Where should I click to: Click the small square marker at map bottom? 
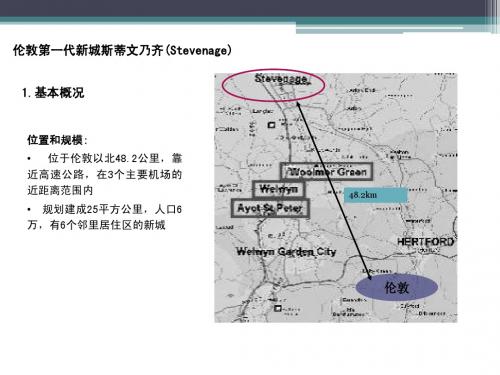[x=277, y=308]
